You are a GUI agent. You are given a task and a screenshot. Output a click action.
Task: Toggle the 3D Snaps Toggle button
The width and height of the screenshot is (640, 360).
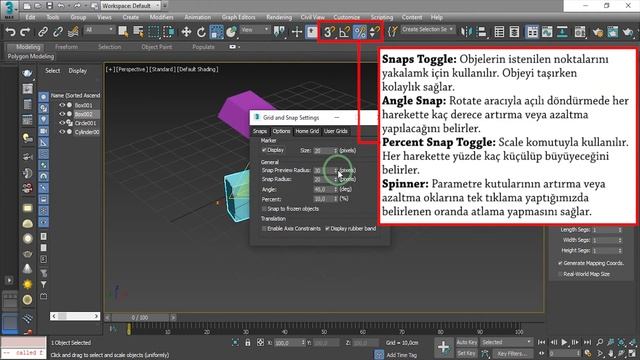(x=329, y=31)
